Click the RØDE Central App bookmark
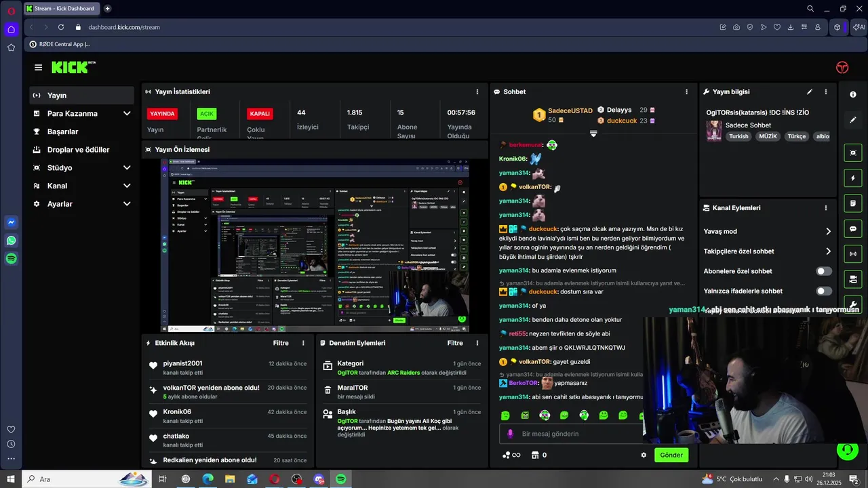Screen dimensions: 868x488 pyautogui.click(x=59, y=44)
